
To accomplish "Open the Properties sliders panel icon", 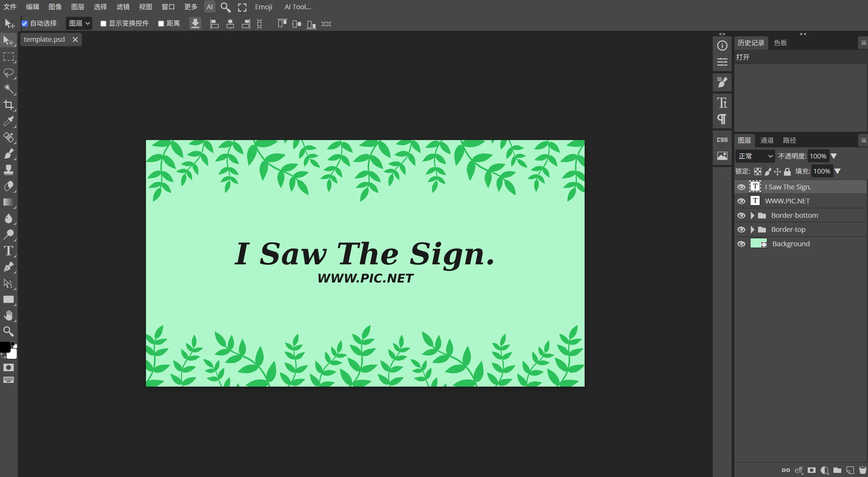I will click(722, 62).
